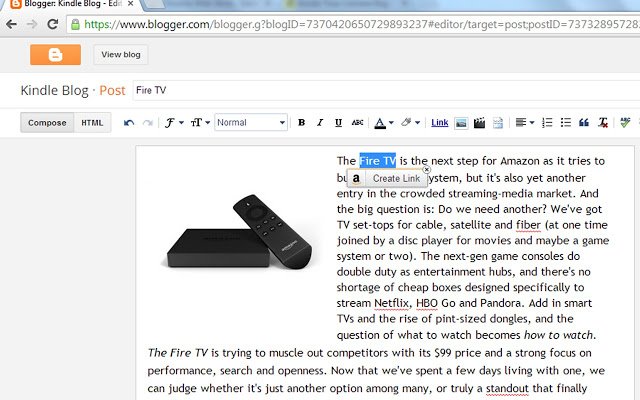Insert an image using the image icon
The image size is (640, 400).
coord(461,123)
